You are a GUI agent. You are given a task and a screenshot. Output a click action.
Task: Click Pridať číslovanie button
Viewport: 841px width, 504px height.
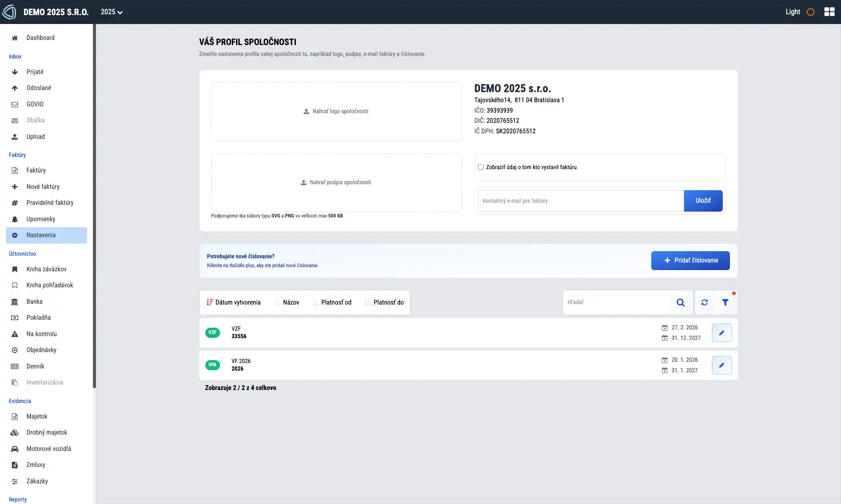pos(690,260)
